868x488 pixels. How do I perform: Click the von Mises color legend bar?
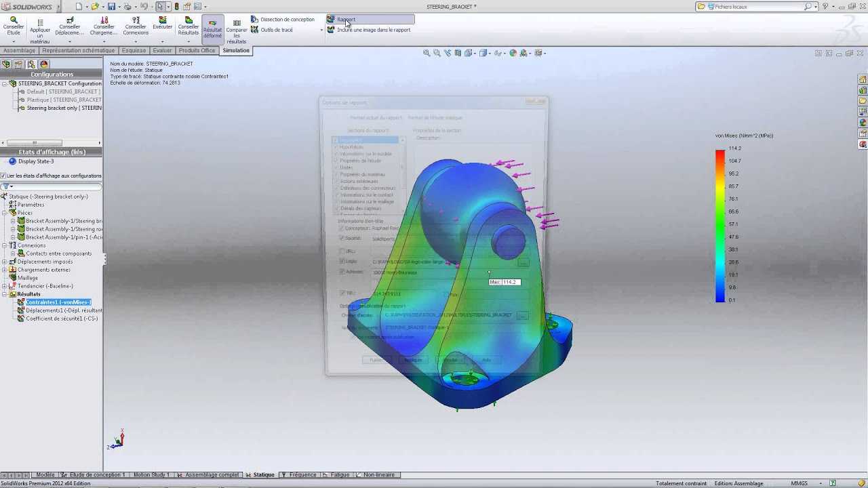pyautogui.click(x=719, y=225)
